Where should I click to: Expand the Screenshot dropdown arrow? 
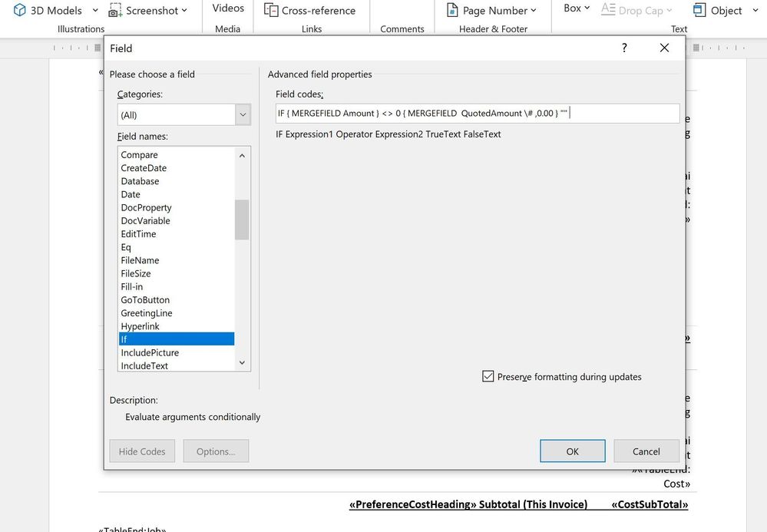[184, 10]
